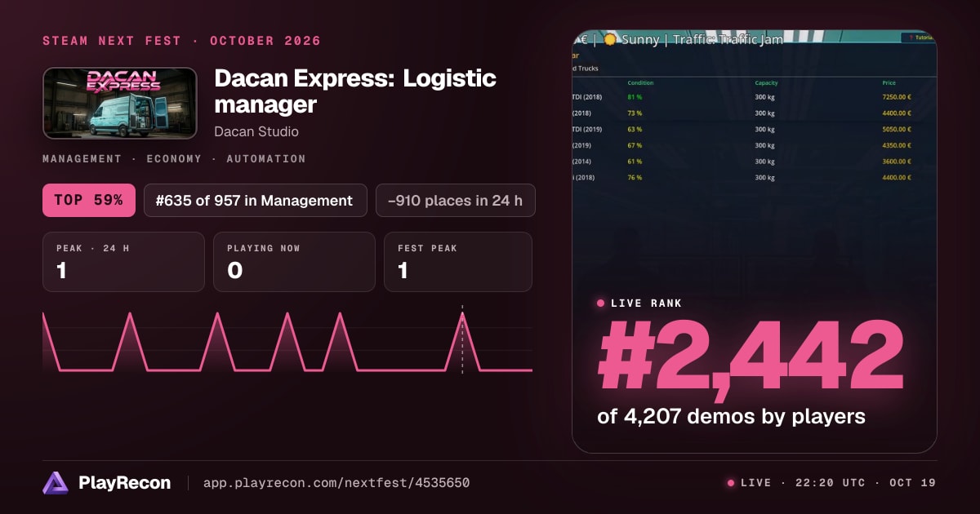This screenshot has height=514, width=980.
Task: Select the 63 % condition value
Action: [x=635, y=130]
